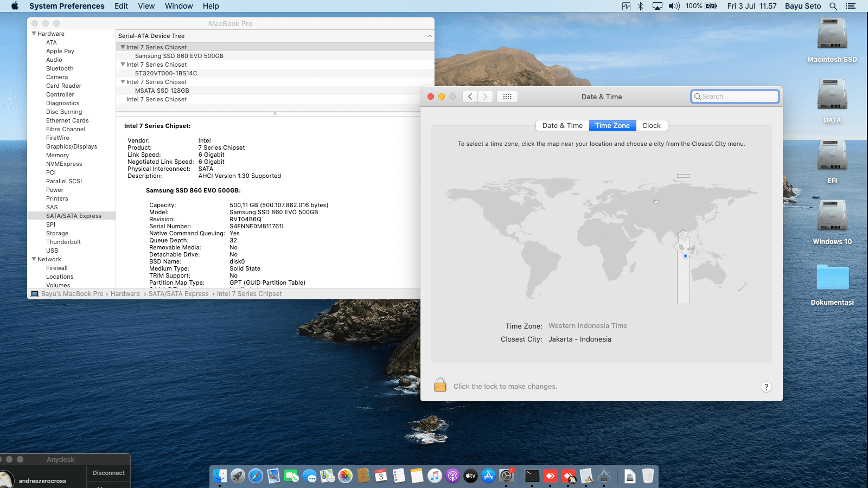Open Maps from the Dock
The image size is (868, 488).
pos(327,476)
